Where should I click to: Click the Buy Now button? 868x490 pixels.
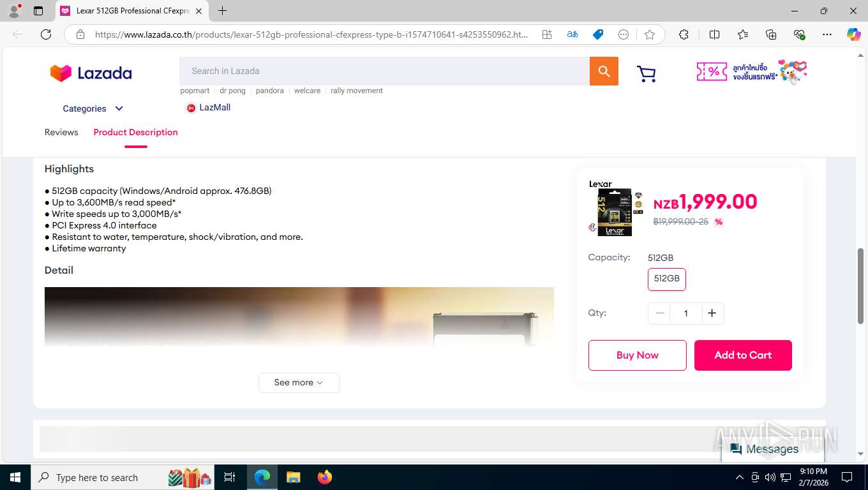click(x=638, y=355)
